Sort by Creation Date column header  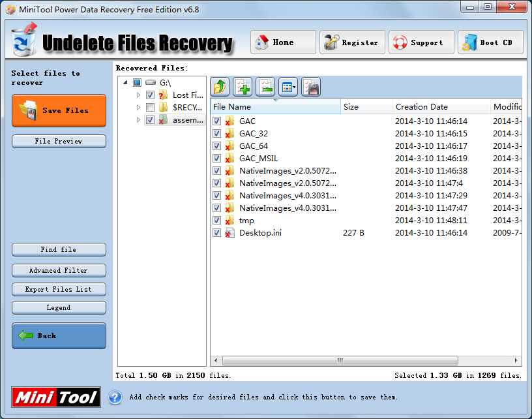tap(441, 107)
